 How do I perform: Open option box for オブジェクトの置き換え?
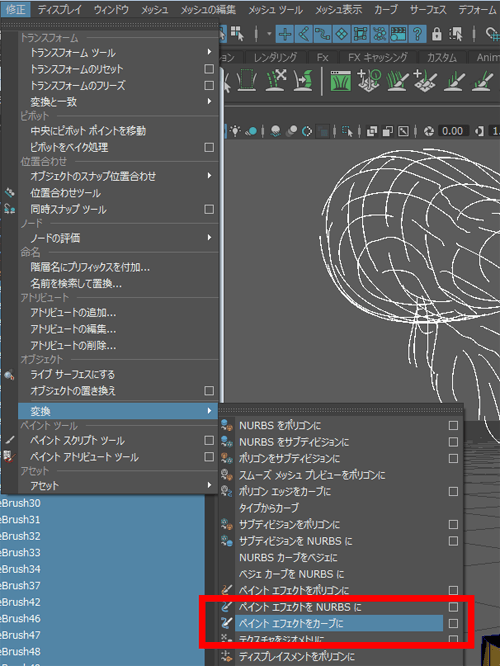(209, 391)
